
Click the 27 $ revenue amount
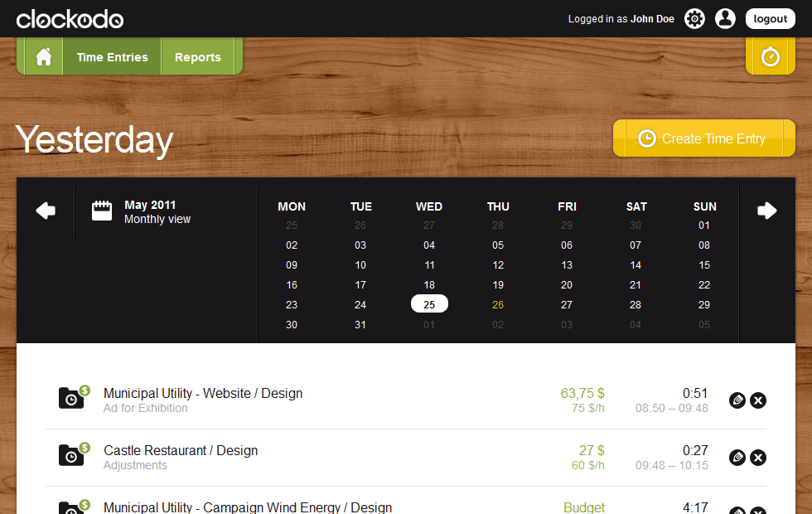[592, 450]
